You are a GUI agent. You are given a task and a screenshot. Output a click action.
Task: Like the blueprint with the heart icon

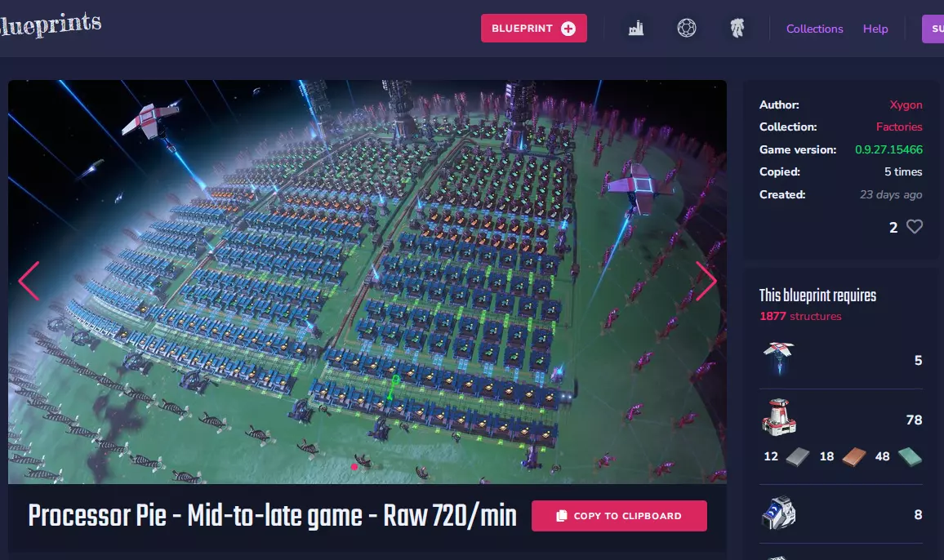(915, 227)
